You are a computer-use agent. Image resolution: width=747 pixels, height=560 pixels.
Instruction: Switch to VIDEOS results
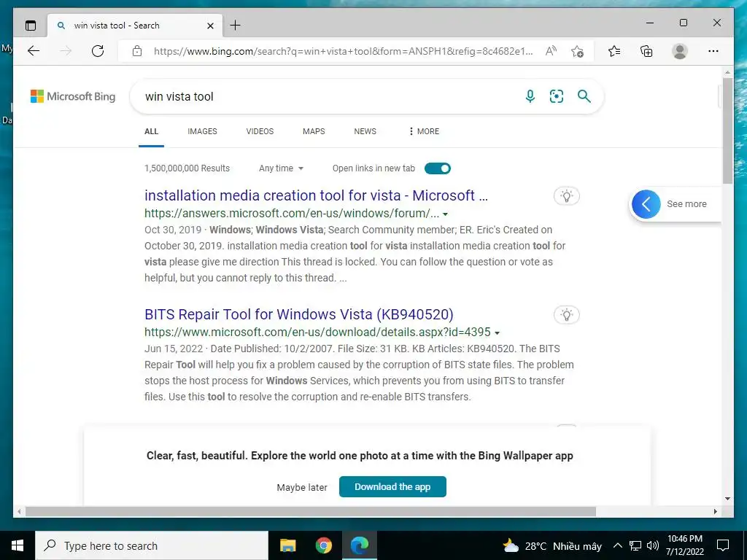[x=260, y=131]
